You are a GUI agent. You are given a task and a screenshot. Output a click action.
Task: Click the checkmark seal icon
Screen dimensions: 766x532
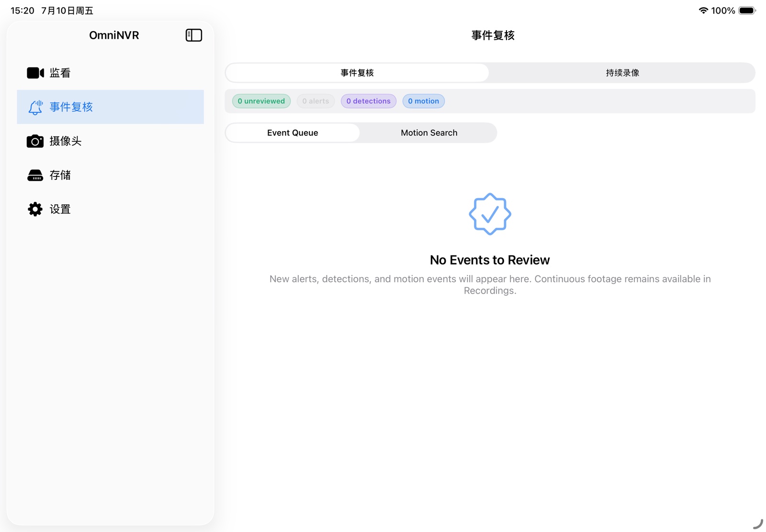pos(490,214)
